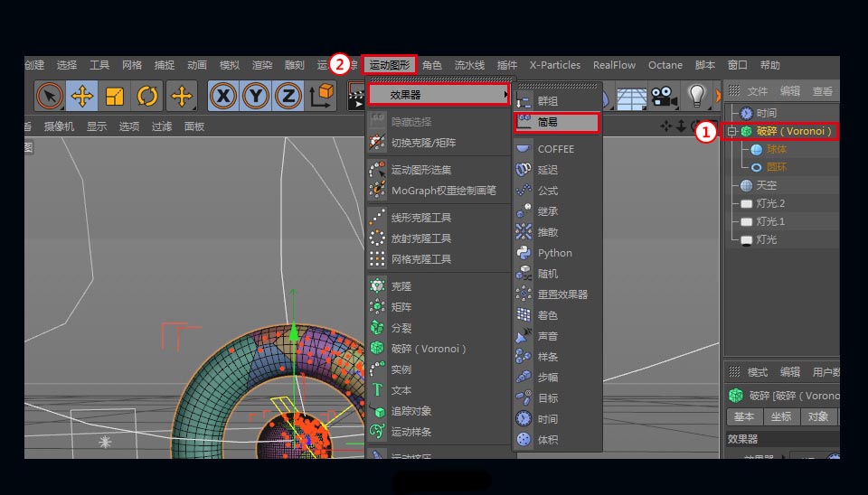Click the live selection arrow tool

coord(50,96)
